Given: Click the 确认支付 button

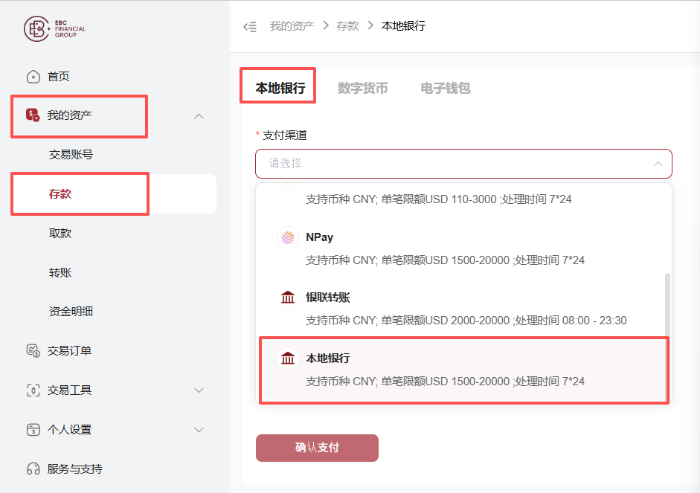Looking at the screenshot, I should [317, 447].
